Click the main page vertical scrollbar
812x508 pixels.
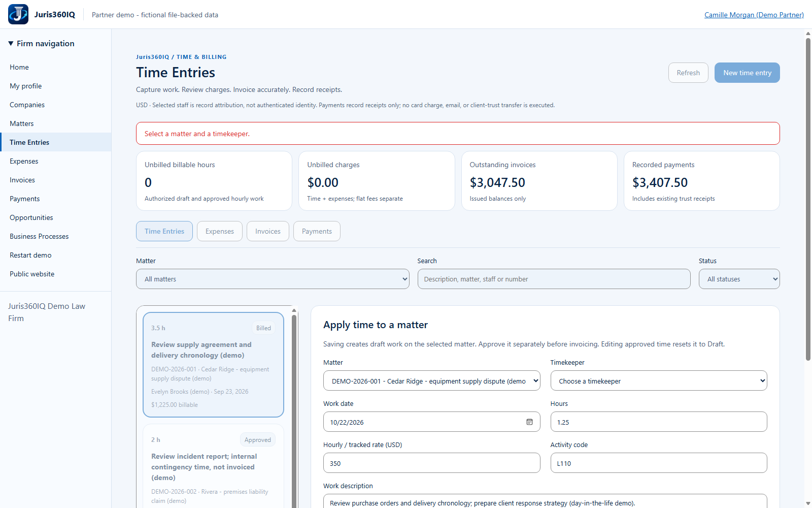click(x=808, y=199)
